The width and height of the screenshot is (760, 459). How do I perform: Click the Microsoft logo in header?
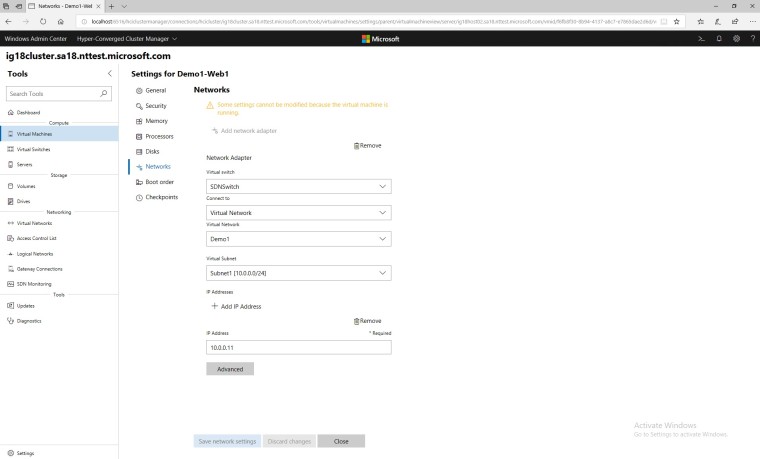[x=380, y=39]
